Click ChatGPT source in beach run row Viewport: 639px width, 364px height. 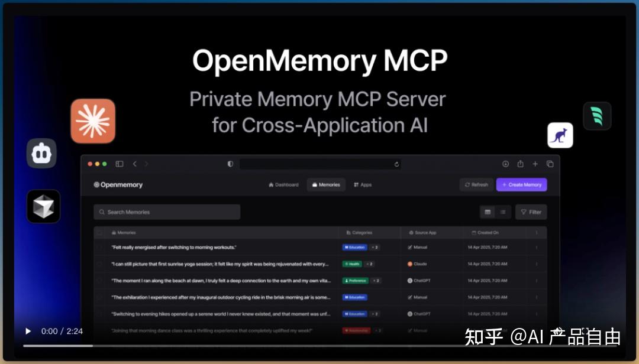419,281
